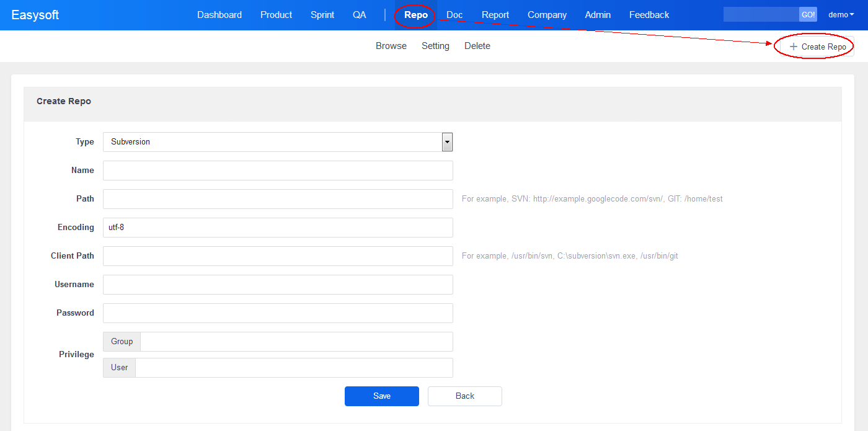The image size is (868, 431).
Task: Open the repo Setting tab
Action: click(x=435, y=46)
